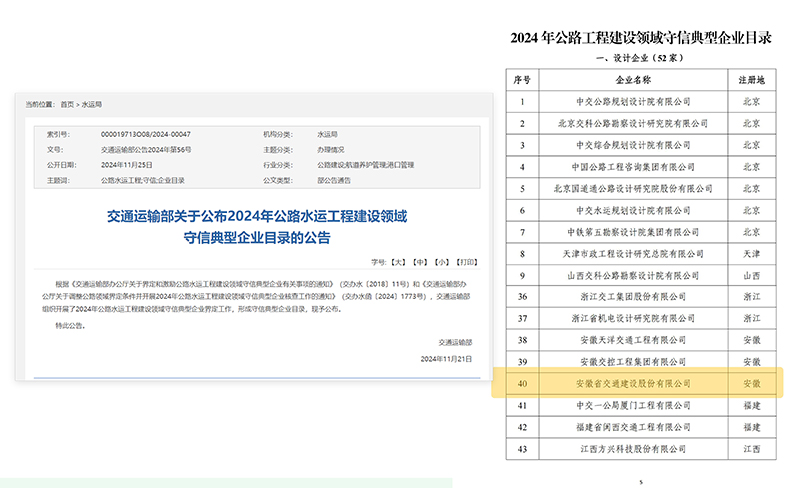800x488 pixels.
Task: Click the 浙江交工集团股份有限公司 table row
Action: coord(632,296)
